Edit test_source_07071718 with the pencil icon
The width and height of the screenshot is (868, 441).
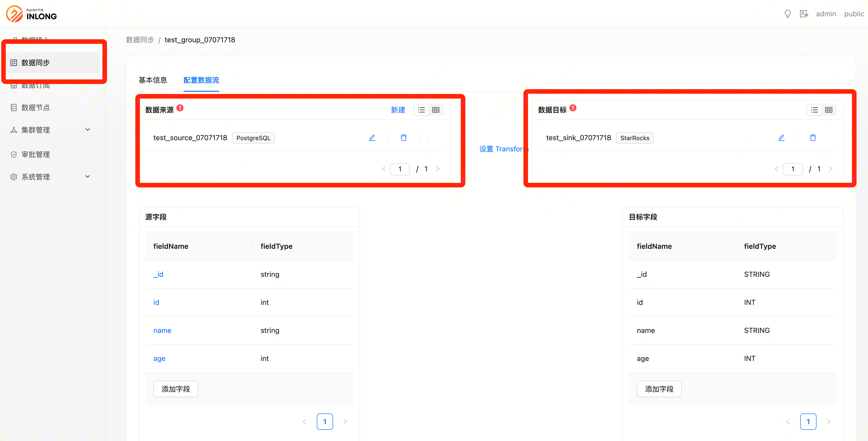(x=372, y=138)
